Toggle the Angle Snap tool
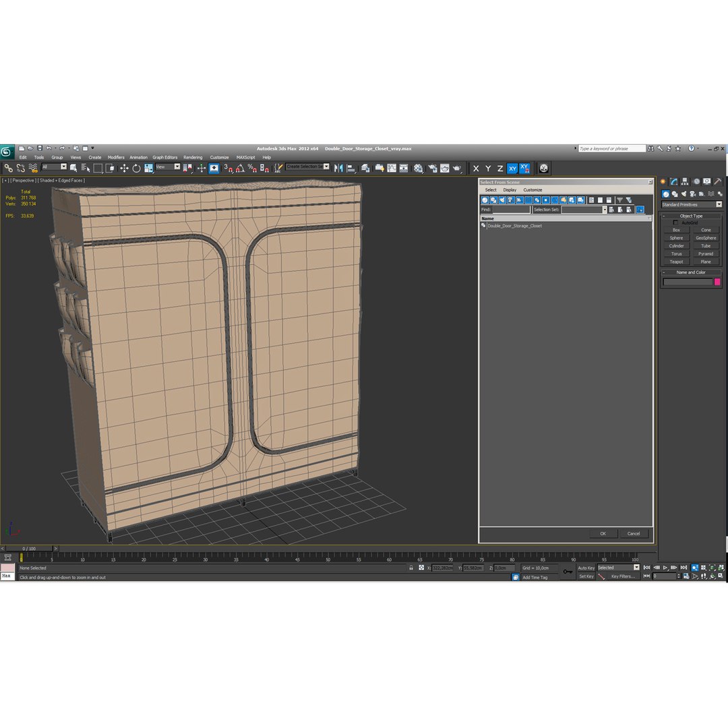Viewport: 728px width, 728px height. tap(240, 168)
